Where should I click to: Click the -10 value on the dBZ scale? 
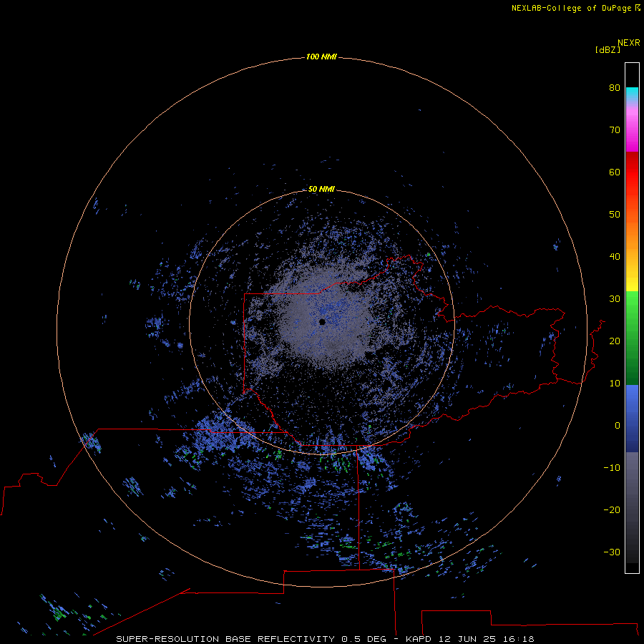(x=612, y=468)
